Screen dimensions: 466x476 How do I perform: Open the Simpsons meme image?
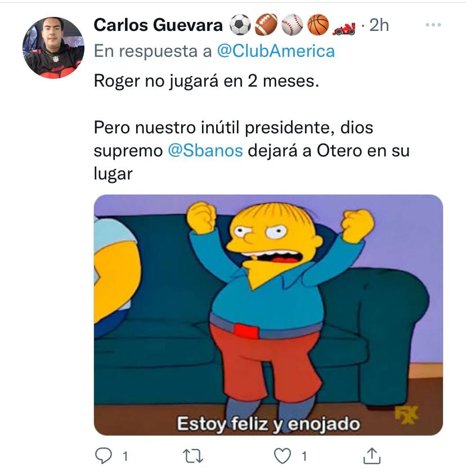coord(268,315)
